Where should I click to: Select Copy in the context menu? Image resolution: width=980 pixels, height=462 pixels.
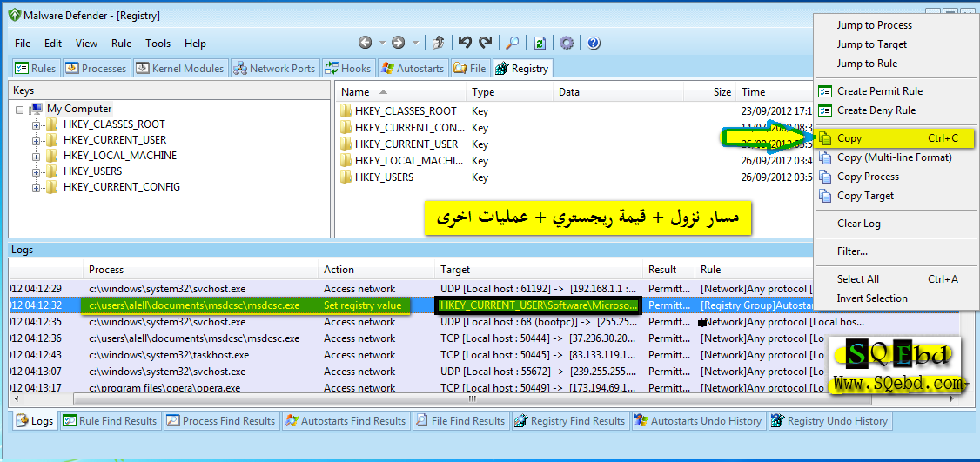pos(849,138)
